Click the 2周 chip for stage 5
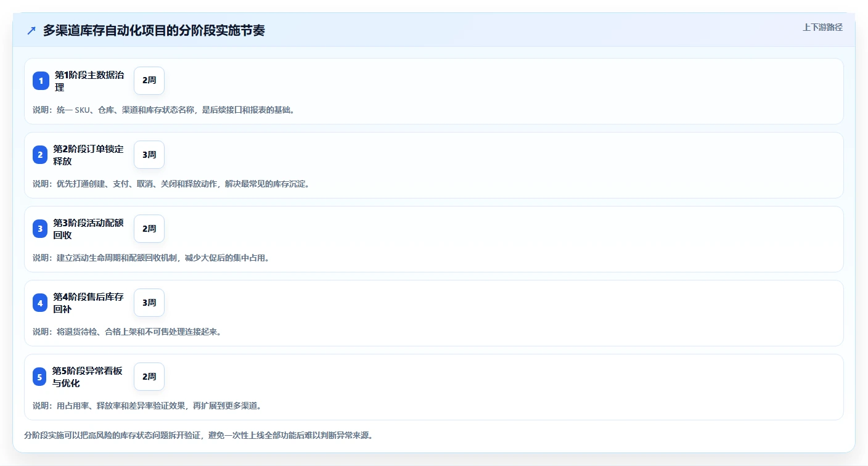868x466 pixels. (149, 377)
